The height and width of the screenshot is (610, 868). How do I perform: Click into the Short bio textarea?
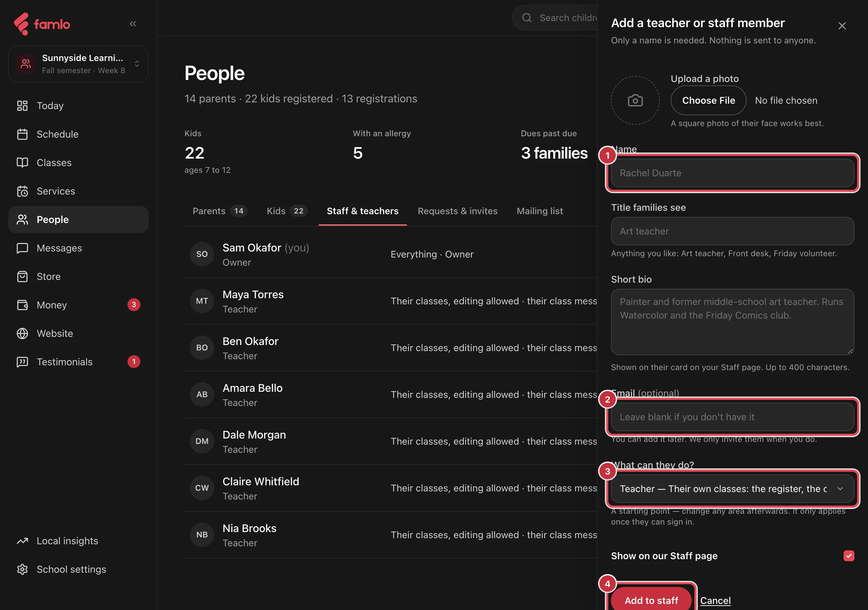[732, 322]
